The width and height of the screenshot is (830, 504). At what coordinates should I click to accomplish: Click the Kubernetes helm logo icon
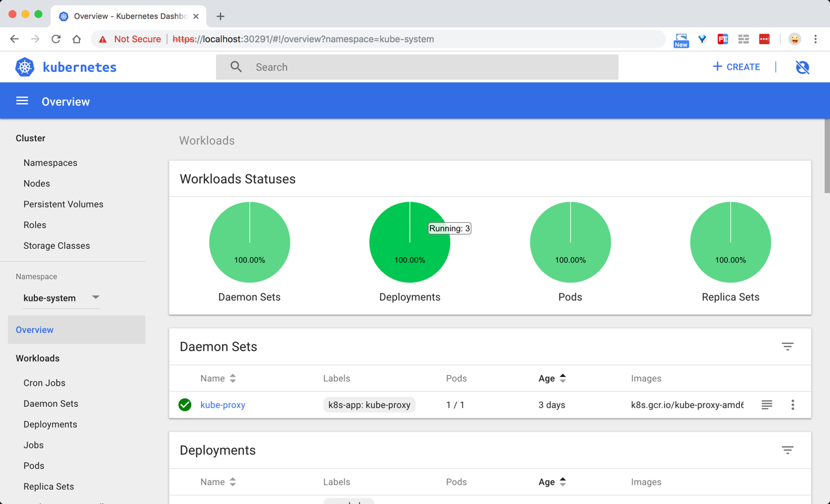[x=25, y=67]
